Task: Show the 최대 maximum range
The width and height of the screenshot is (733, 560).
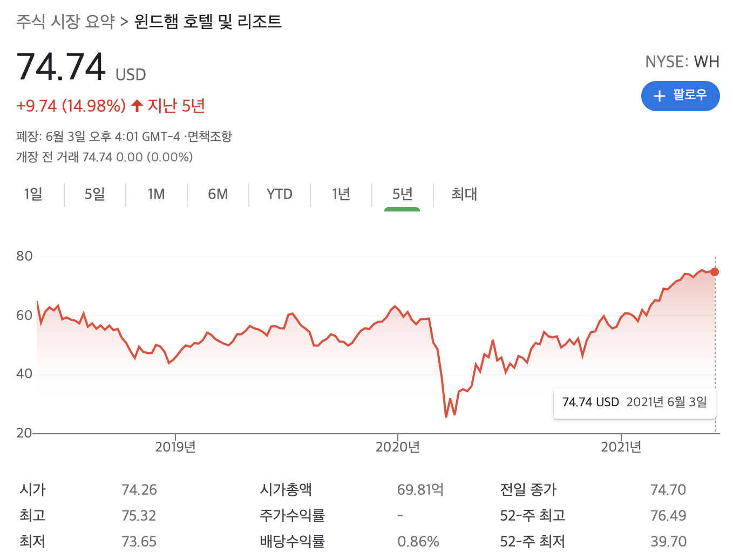Action: click(464, 194)
